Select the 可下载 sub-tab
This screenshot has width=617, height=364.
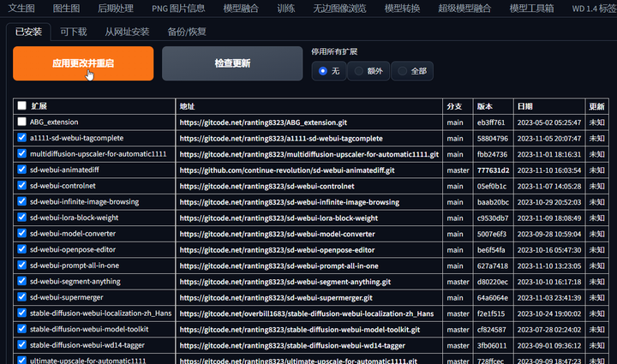[x=73, y=32]
